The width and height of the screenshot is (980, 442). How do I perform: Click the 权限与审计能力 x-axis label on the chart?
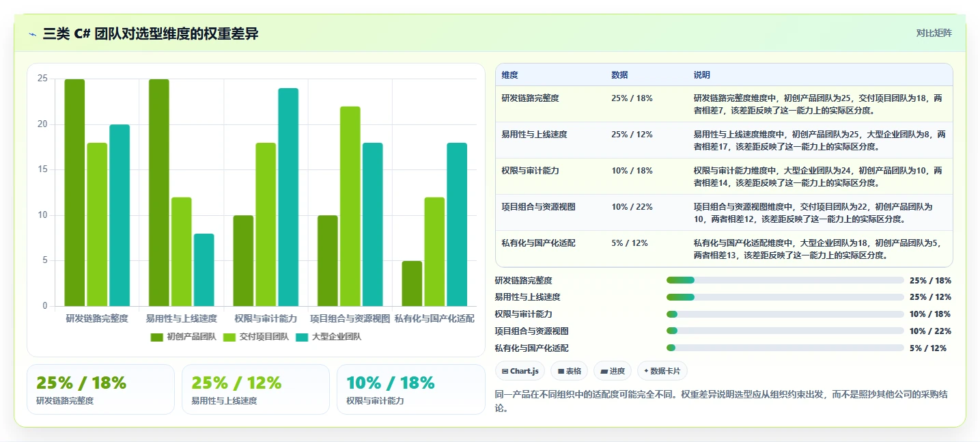266,318
